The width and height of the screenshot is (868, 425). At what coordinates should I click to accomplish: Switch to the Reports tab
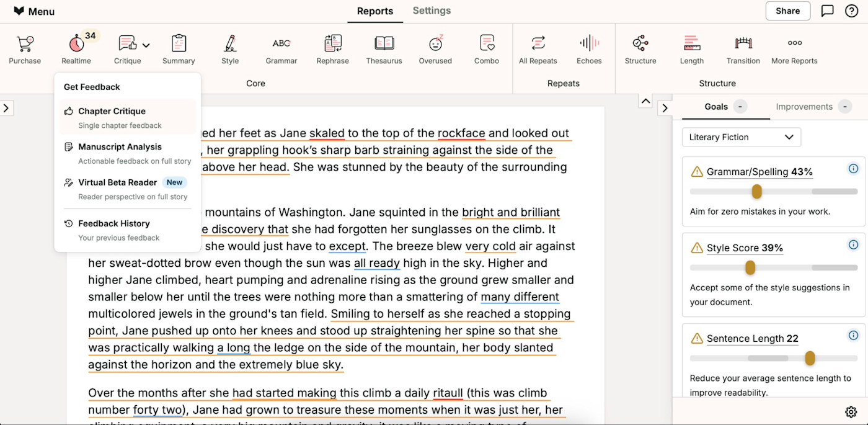click(x=375, y=11)
